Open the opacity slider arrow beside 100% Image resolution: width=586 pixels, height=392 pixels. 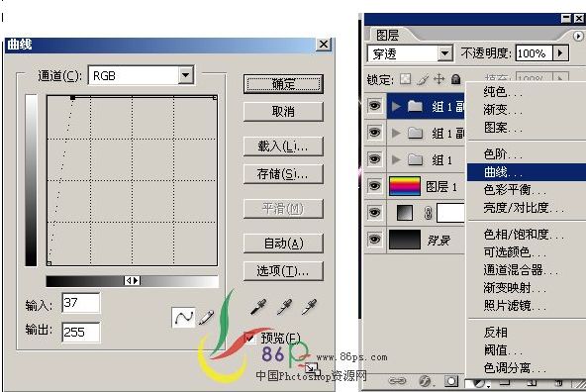(x=560, y=53)
